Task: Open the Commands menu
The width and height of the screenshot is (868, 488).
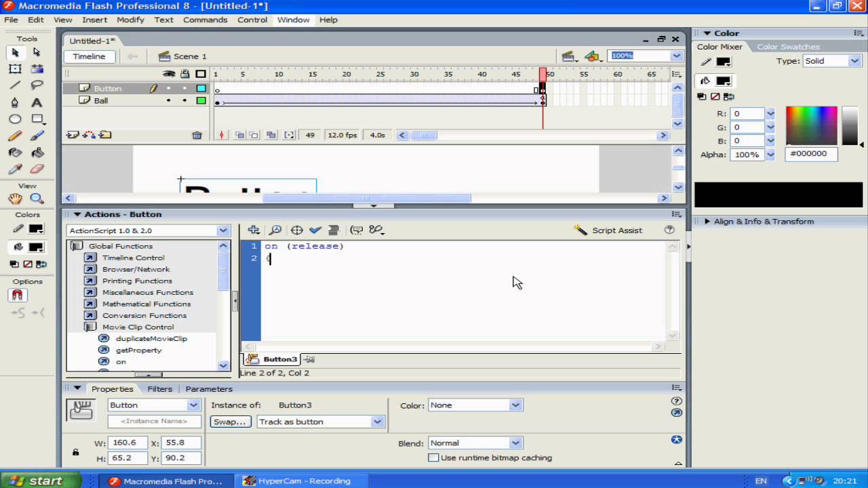Action: coord(205,20)
